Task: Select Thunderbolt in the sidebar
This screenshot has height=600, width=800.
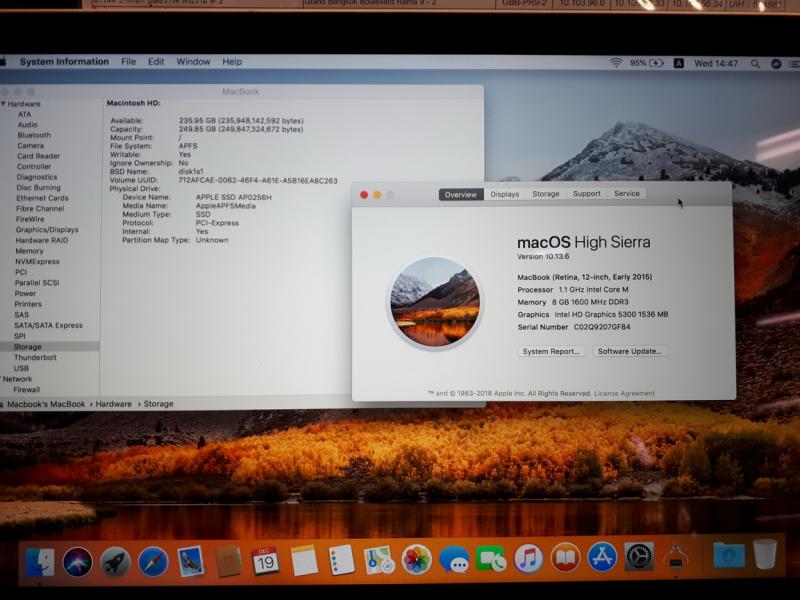Action: tap(35, 357)
